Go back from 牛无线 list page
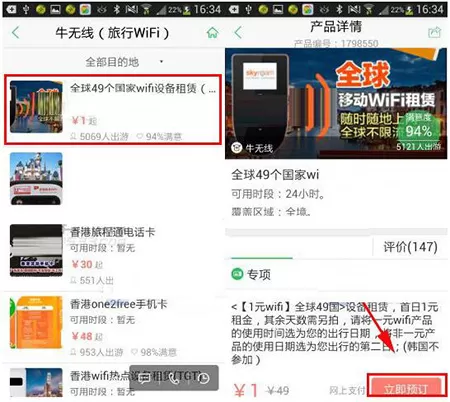 pos(15,33)
